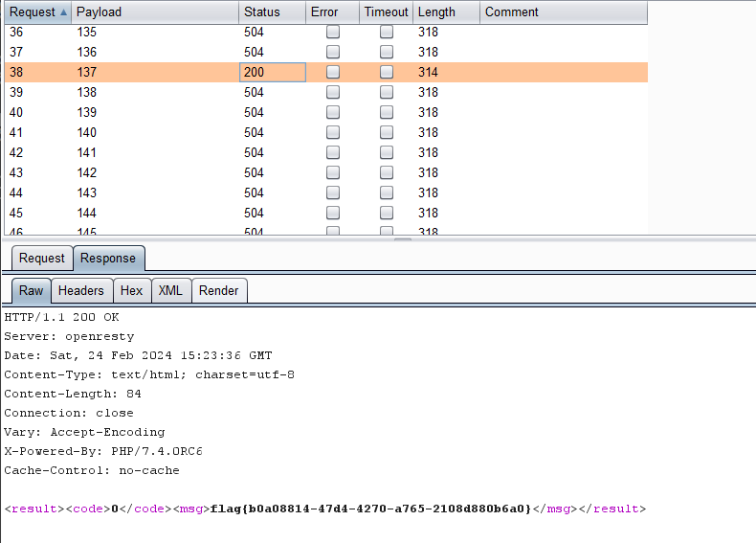
Task: Open the Headers view tab
Action: point(80,290)
